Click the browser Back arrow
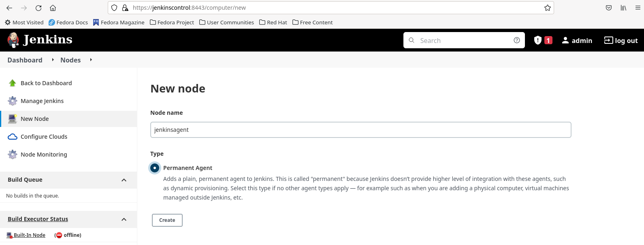This screenshot has height=245, width=644. 9,8
